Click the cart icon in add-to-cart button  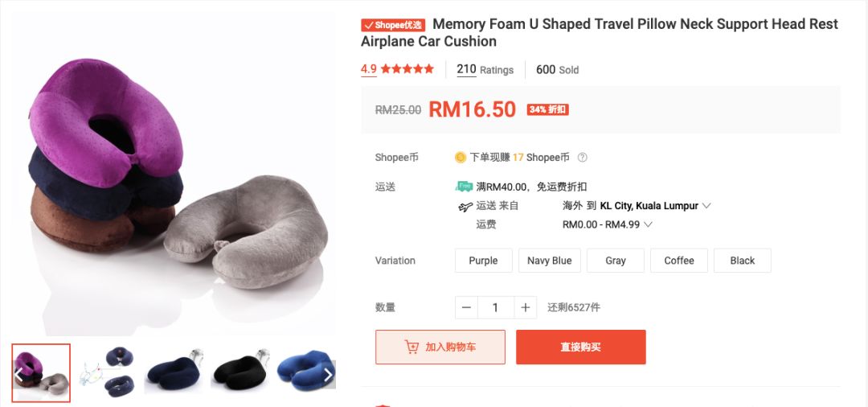411,347
